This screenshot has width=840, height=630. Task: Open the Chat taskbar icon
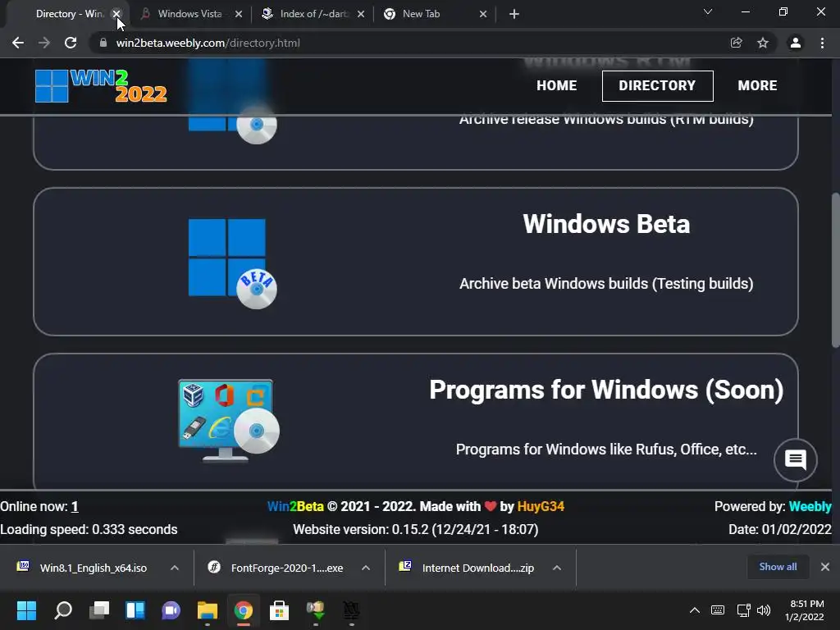click(171, 610)
